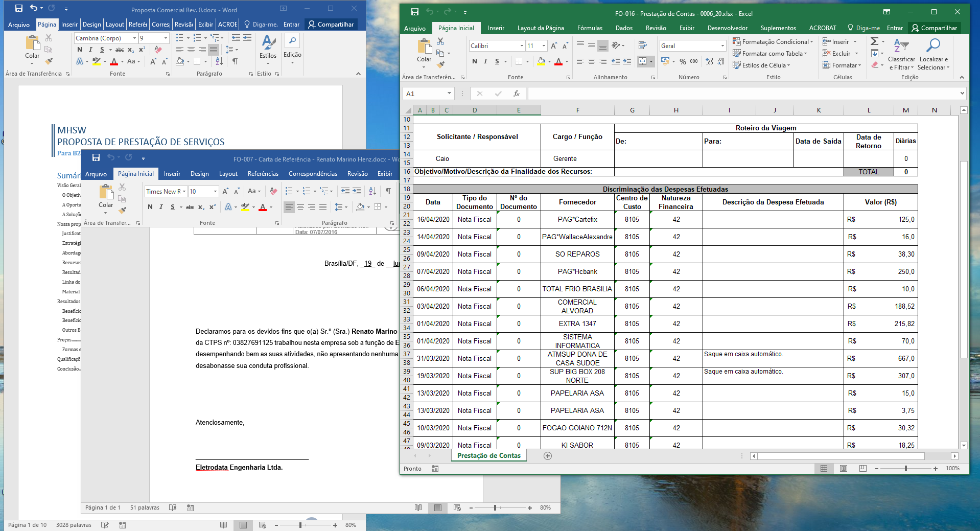
Task: Open the Desenvolvedor tab in Excel
Action: [x=728, y=28]
